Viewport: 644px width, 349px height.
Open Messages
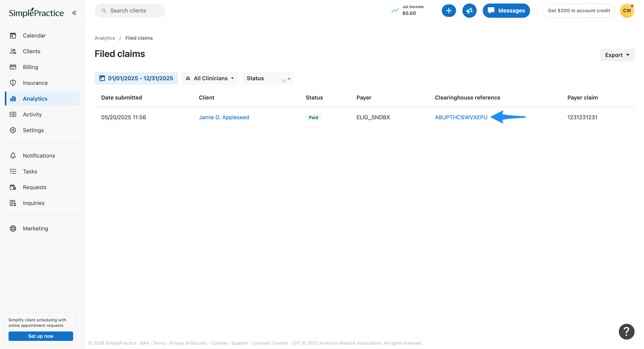(506, 11)
